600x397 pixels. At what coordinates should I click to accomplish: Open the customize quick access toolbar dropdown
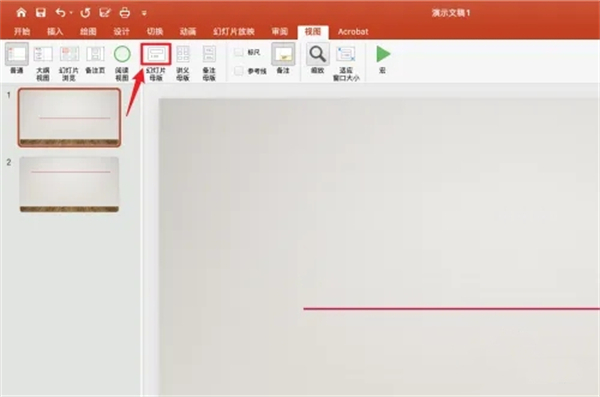pos(144,13)
